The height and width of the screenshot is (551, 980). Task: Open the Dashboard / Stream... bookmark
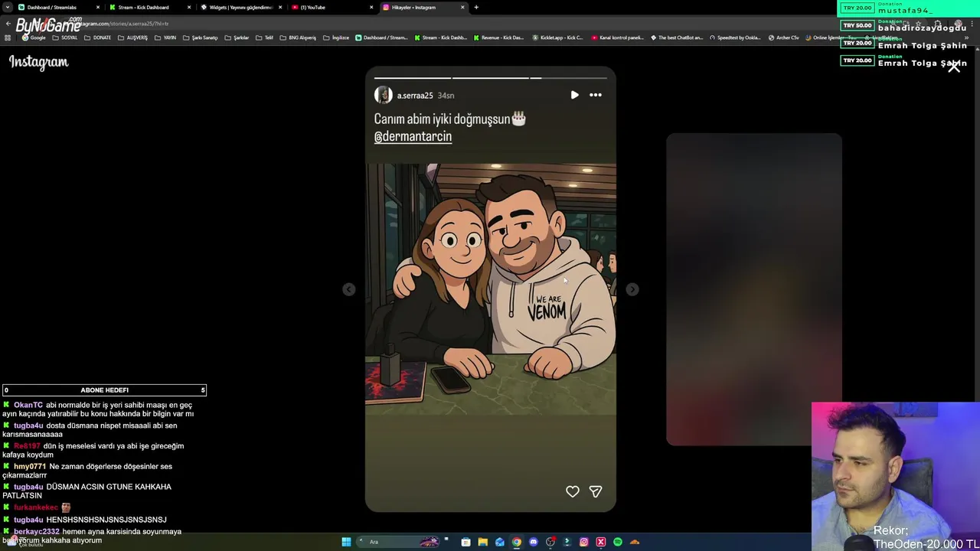tap(381, 37)
